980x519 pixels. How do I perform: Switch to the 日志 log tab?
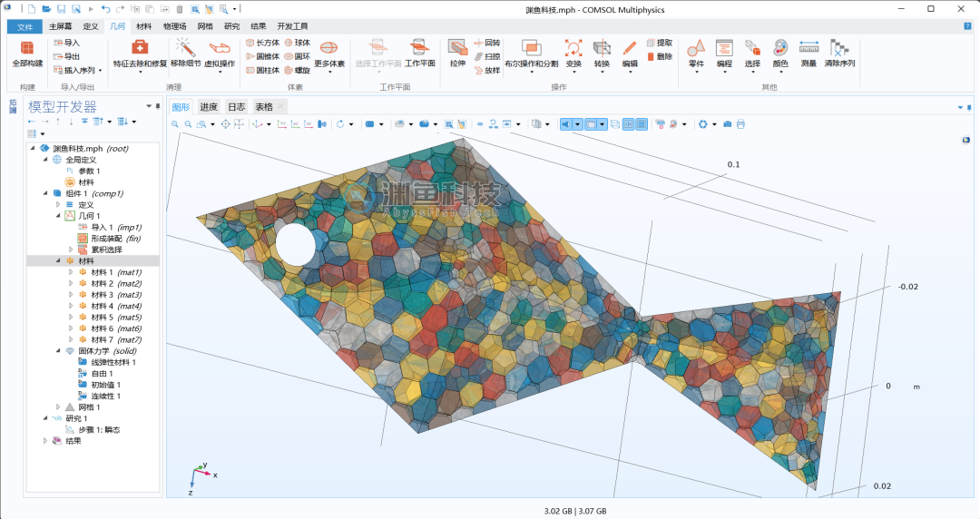coord(236,107)
